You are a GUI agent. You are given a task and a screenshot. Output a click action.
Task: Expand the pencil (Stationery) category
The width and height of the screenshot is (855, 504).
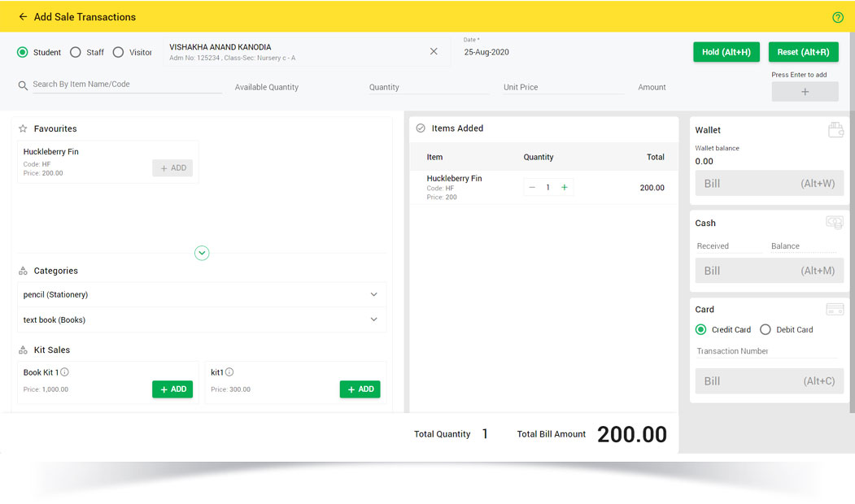click(x=373, y=294)
